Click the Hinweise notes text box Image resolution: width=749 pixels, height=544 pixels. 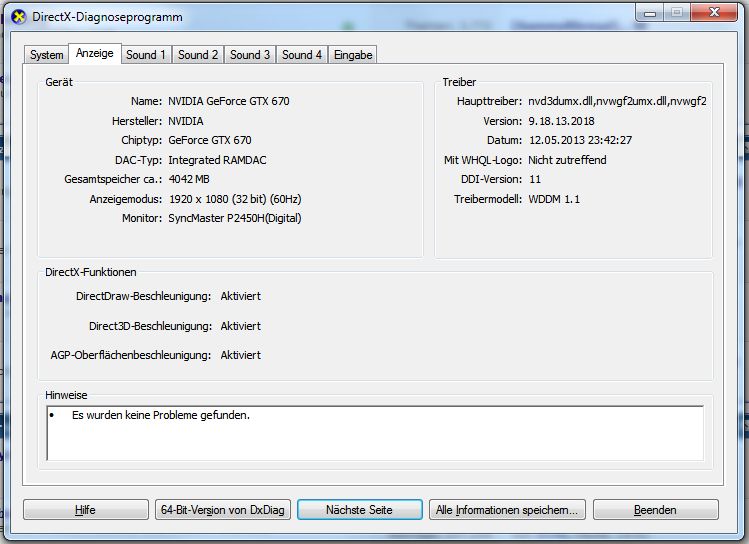[x=375, y=433]
